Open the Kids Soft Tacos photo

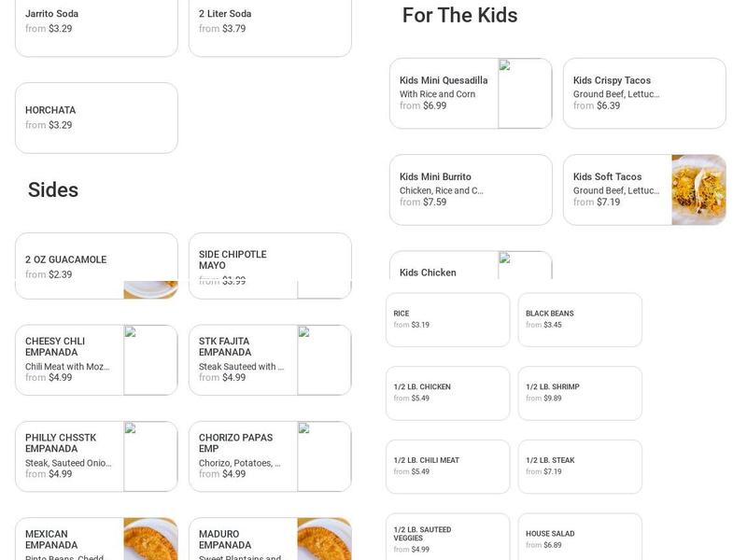[698, 189]
